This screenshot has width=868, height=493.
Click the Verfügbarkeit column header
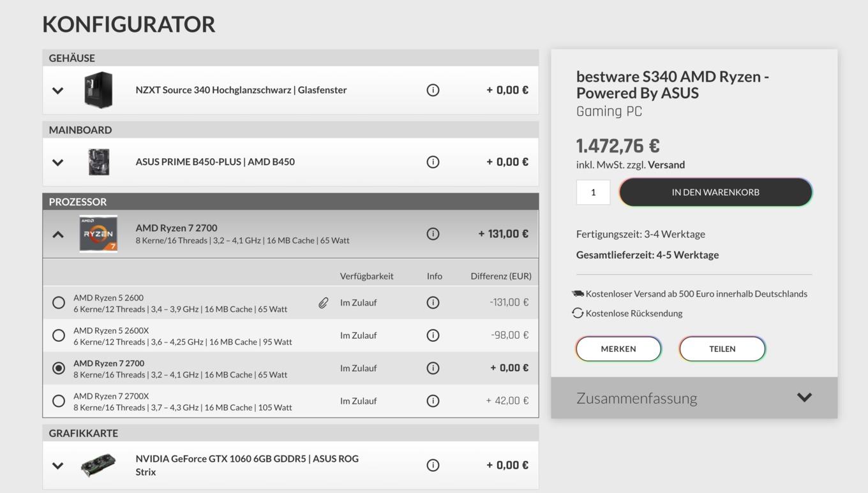366,276
